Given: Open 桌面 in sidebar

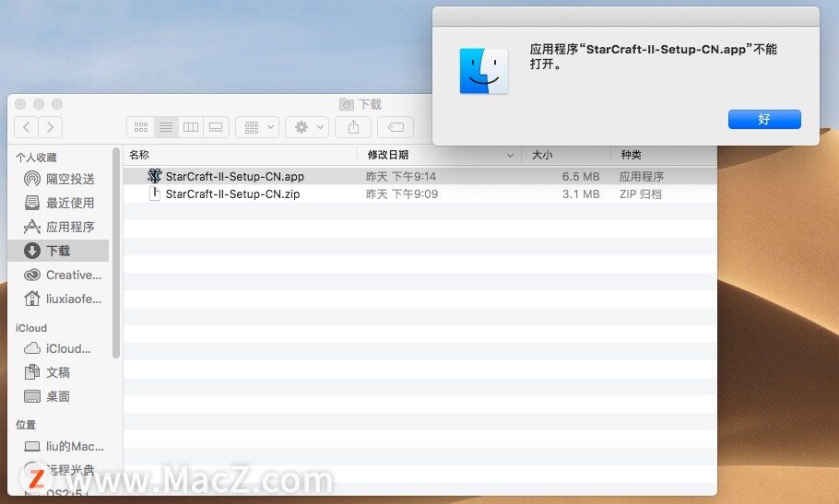Looking at the screenshot, I should coord(60,396).
